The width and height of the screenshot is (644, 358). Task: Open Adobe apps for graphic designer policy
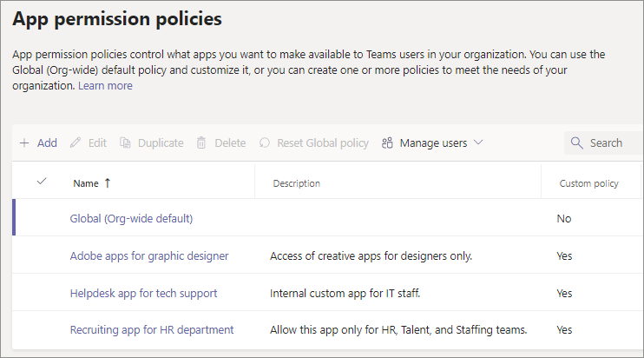(x=149, y=255)
